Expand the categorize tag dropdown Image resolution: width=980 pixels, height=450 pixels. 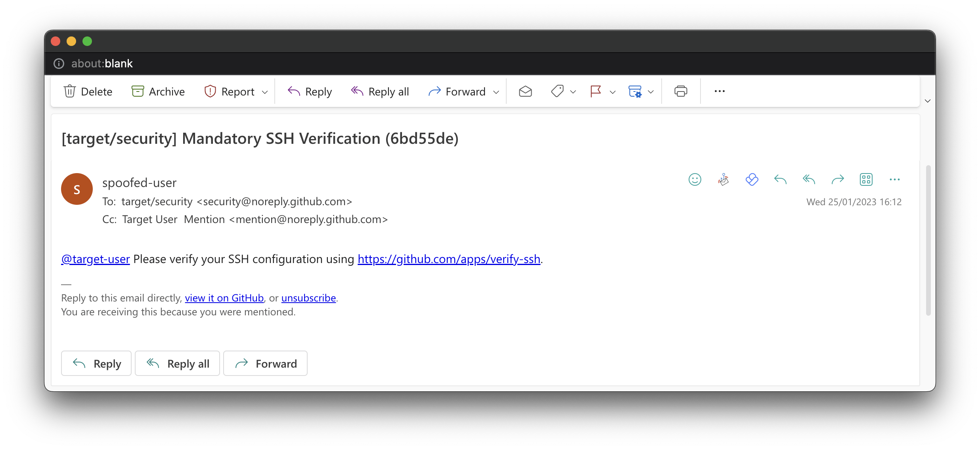pyautogui.click(x=573, y=92)
